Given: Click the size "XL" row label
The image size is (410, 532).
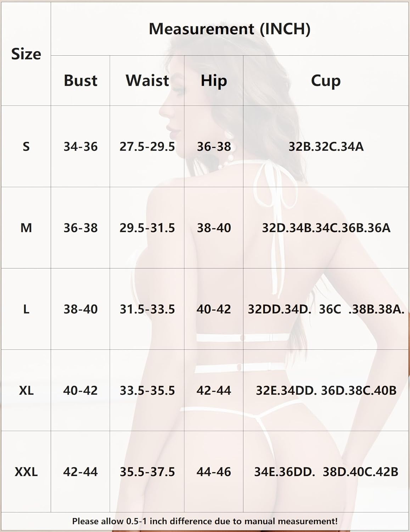Looking at the screenshot, I should pyautogui.click(x=26, y=390).
